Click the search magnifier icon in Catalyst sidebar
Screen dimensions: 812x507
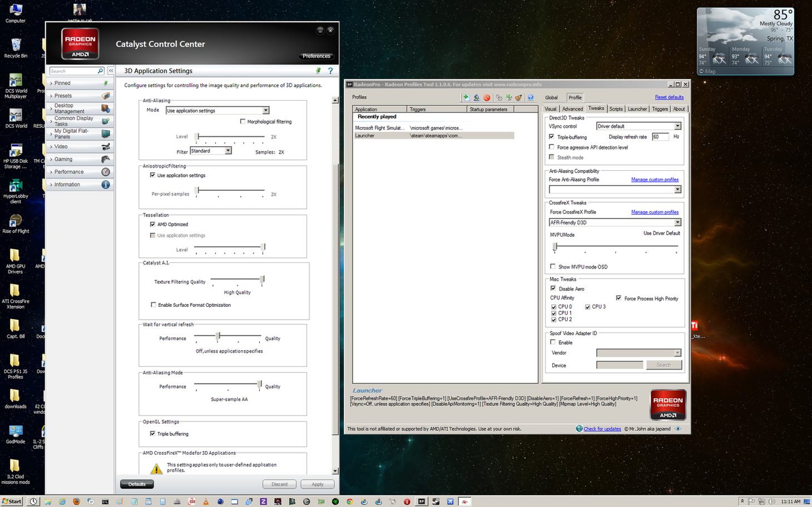pyautogui.click(x=100, y=71)
